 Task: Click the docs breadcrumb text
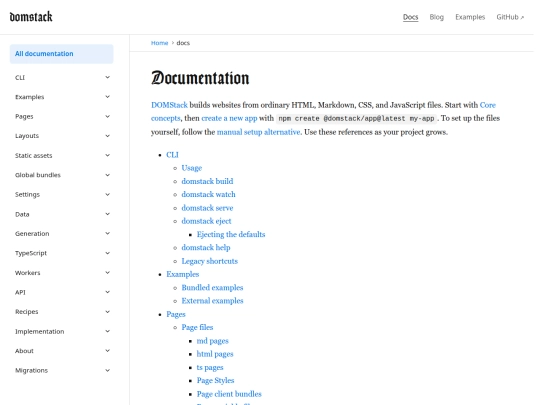point(183,43)
